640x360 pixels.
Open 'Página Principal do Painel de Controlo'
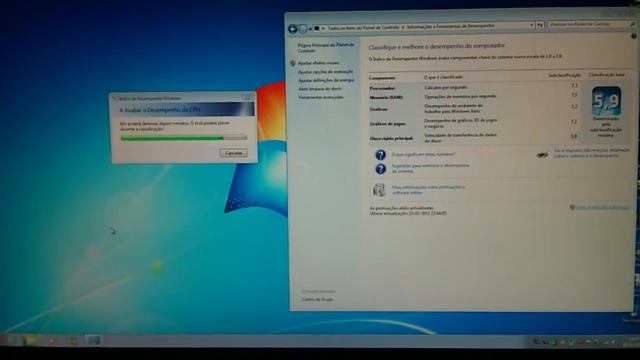(326, 48)
